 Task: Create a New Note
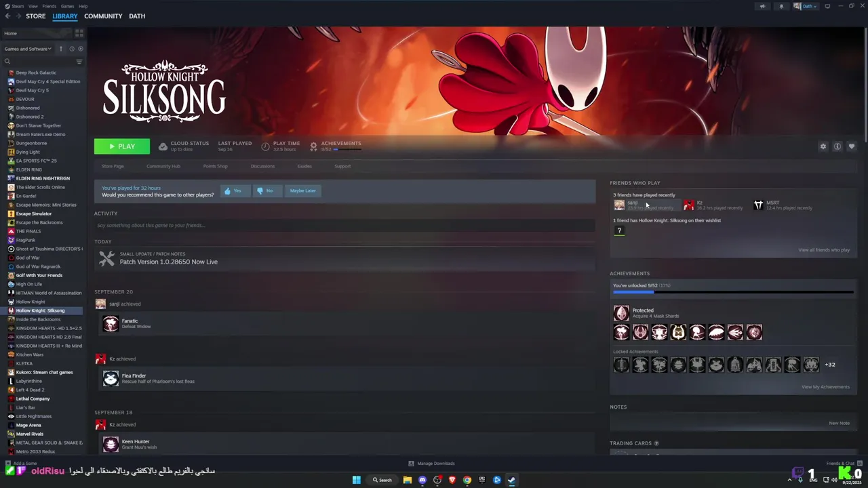pos(839,423)
